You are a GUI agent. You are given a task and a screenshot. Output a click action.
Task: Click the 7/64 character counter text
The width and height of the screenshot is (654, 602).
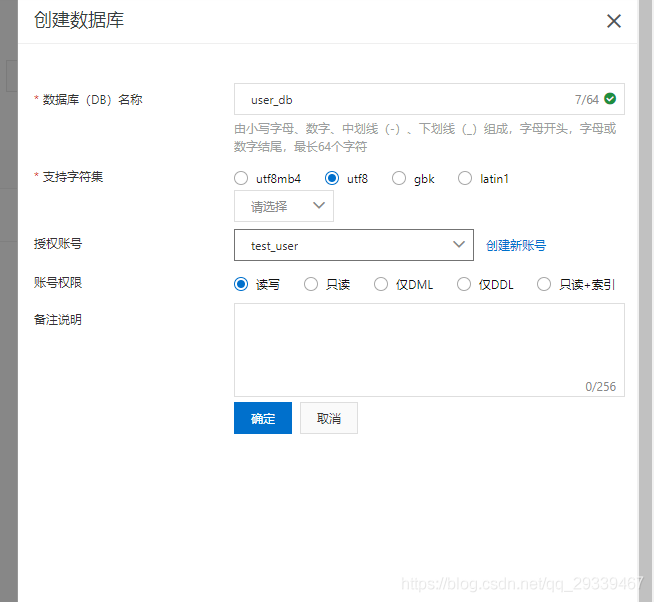586,100
